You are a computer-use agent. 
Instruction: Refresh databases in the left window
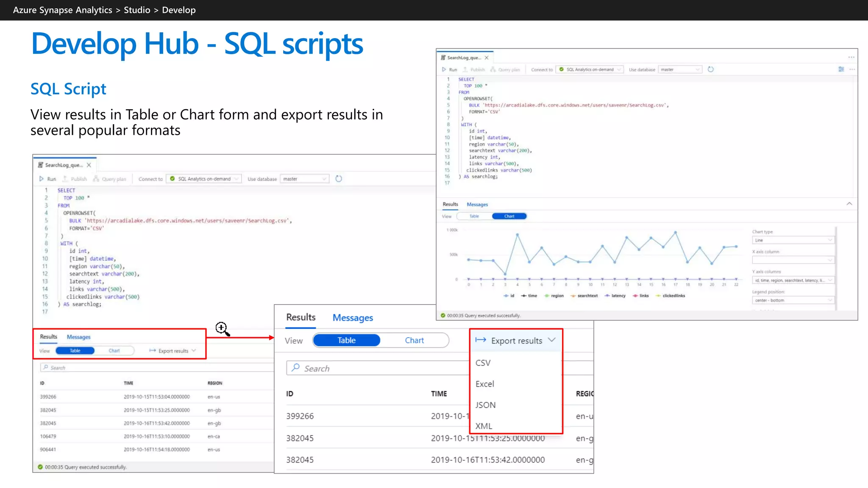[339, 179]
